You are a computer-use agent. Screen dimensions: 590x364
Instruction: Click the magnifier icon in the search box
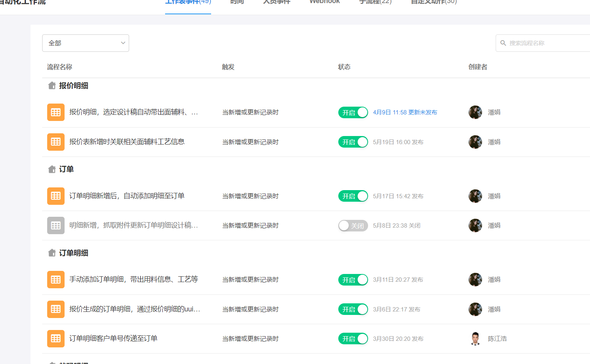[x=503, y=43]
